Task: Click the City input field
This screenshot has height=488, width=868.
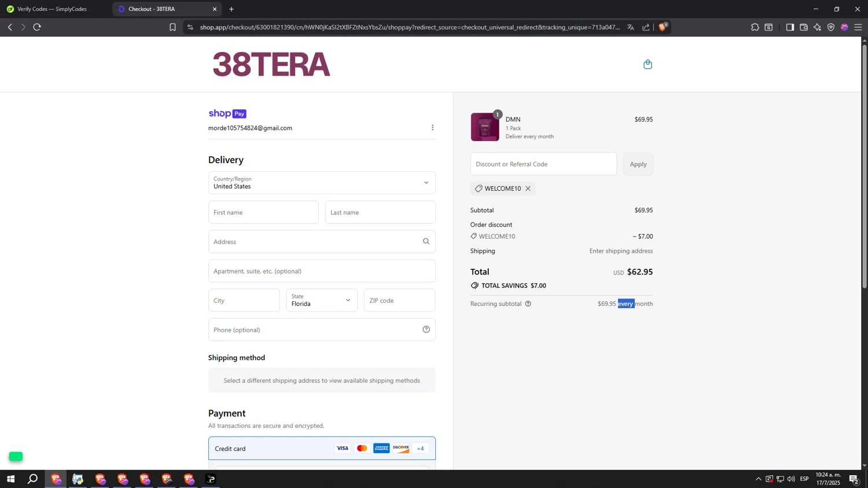Action: [x=244, y=300]
